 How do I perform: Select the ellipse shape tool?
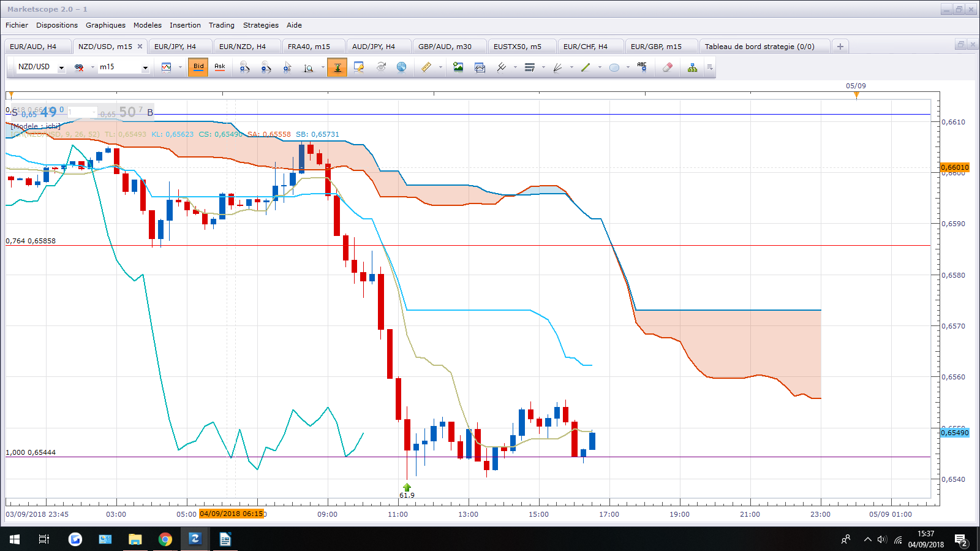point(614,67)
